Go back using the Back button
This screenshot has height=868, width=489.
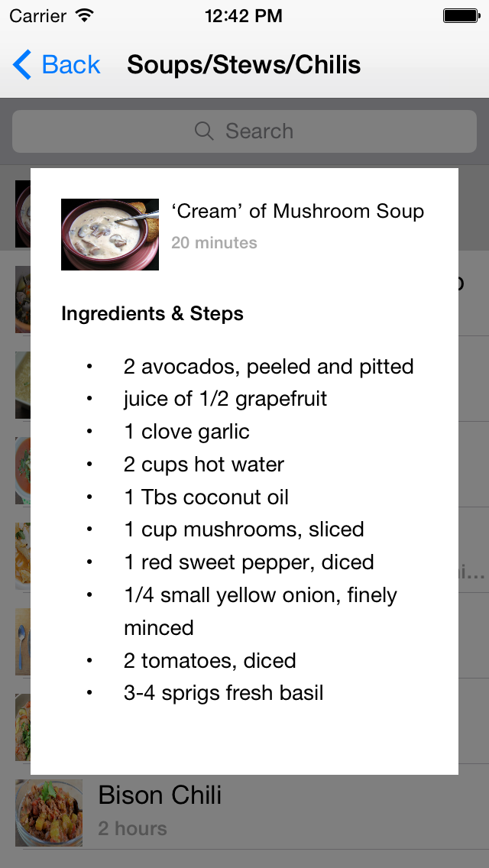[x=57, y=65]
